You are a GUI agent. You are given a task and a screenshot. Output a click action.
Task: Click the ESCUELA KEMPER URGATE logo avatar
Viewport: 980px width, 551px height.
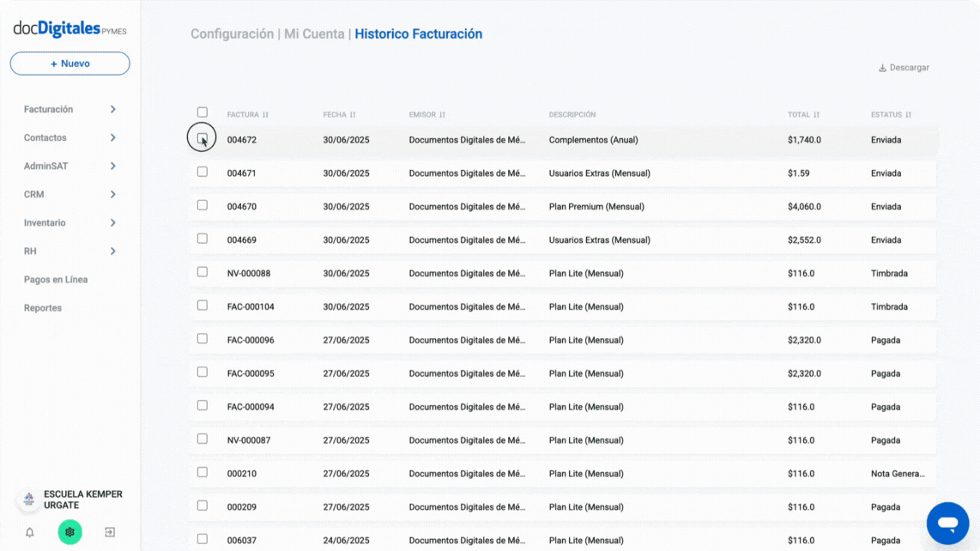(29, 500)
